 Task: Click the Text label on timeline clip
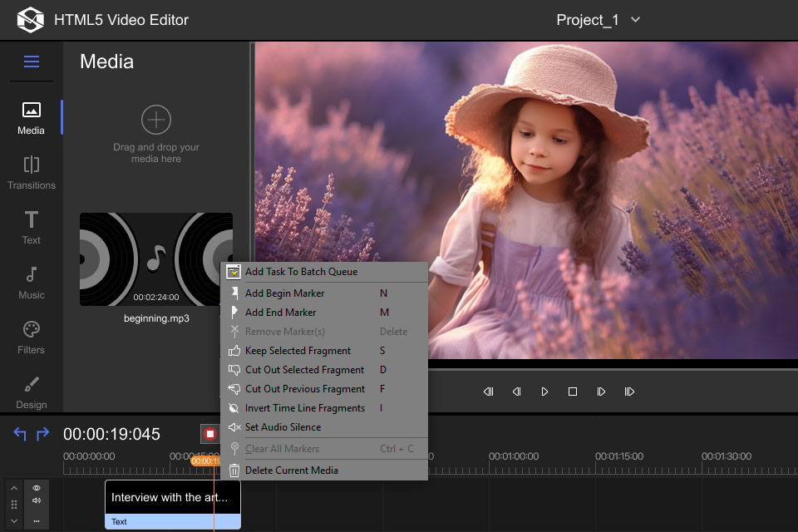pos(119,522)
